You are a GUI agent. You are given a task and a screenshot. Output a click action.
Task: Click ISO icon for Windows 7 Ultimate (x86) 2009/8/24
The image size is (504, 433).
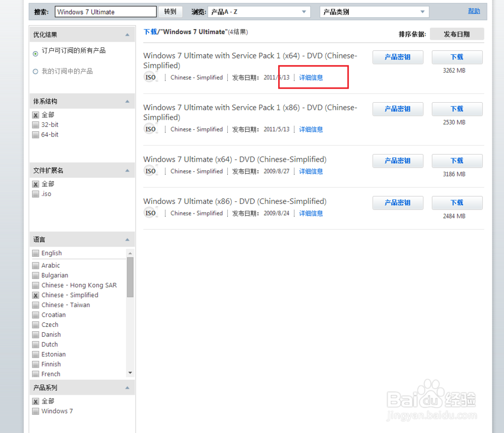click(x=150, y=213)
